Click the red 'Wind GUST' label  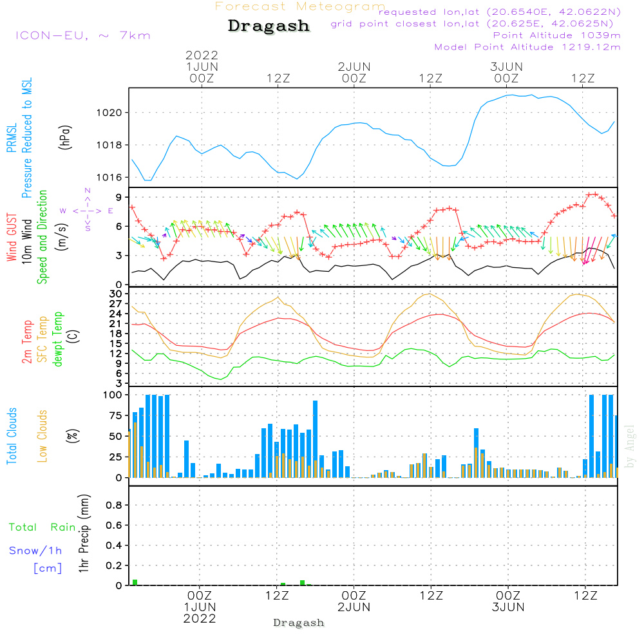click(x=12, y=237)
